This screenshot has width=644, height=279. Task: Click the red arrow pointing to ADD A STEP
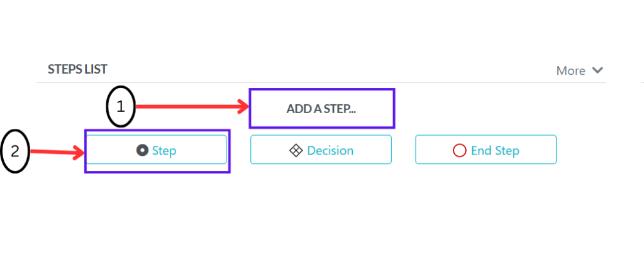192,107
